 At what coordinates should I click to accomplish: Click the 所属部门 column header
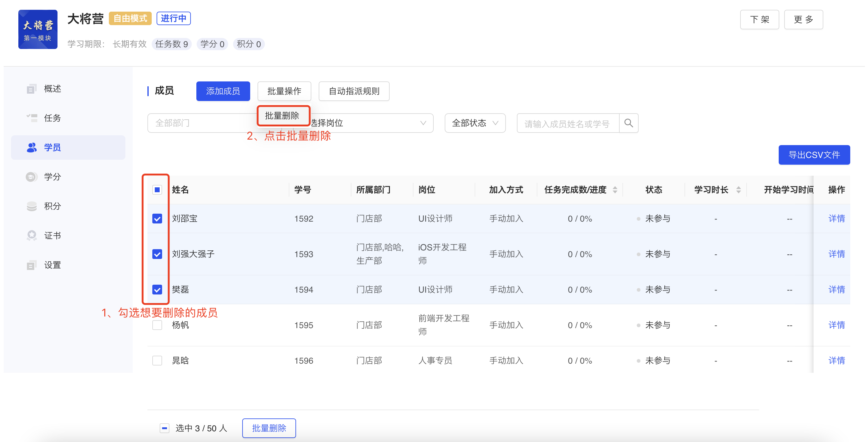pyautogui.click(x=373, y=190)
